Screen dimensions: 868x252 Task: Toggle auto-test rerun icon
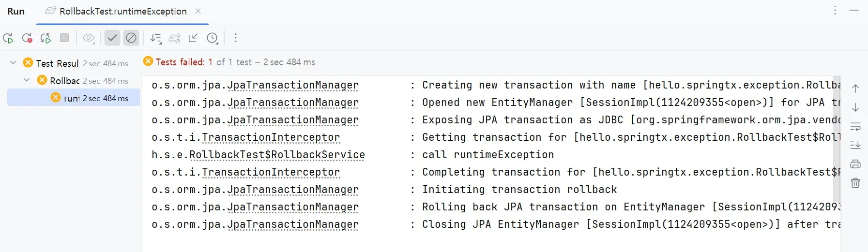[x=46, y=38]
